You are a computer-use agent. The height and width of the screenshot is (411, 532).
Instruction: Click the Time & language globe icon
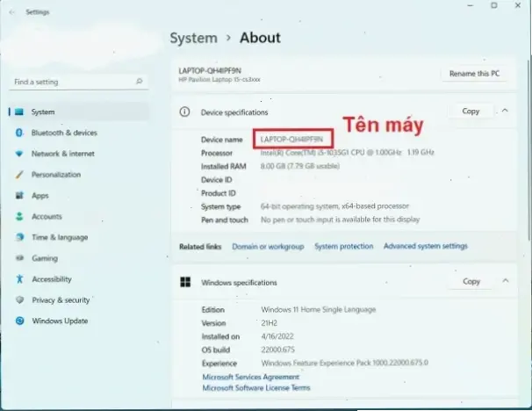(19, 237)
